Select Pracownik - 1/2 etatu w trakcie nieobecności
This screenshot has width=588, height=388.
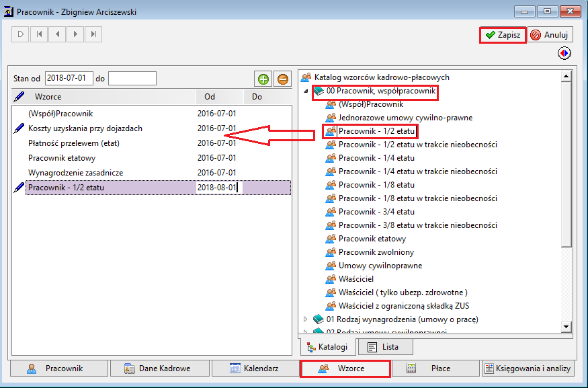(x=418, y=145)
